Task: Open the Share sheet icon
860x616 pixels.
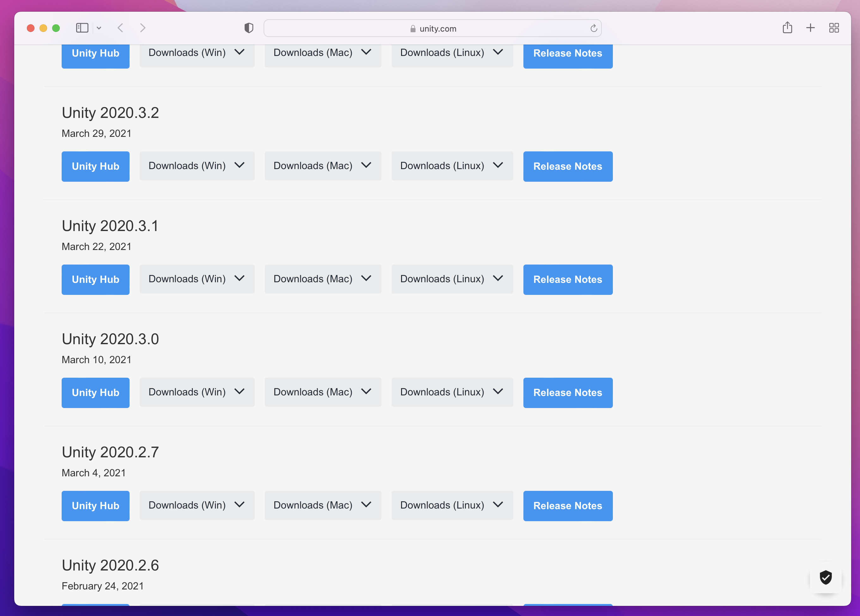Action: [787, 28]
